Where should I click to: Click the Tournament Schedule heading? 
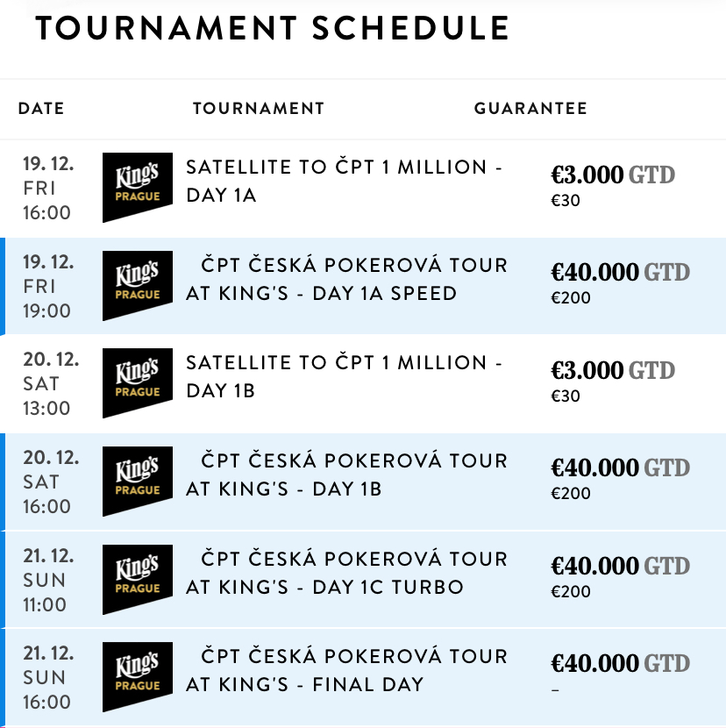[x=273, y=30]
